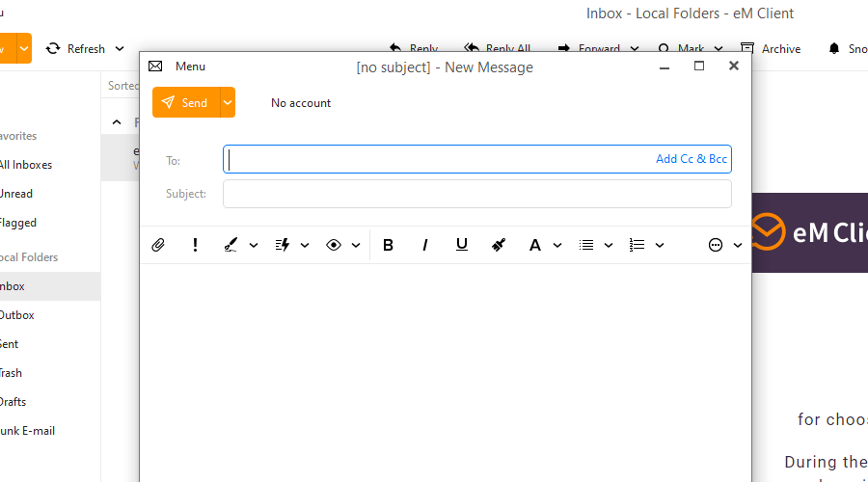The height and width of the screenshot is (482, 868).
Task: Click the Refresh circular arrows icon
Action: pyautogui.click(x=53, y=49)
